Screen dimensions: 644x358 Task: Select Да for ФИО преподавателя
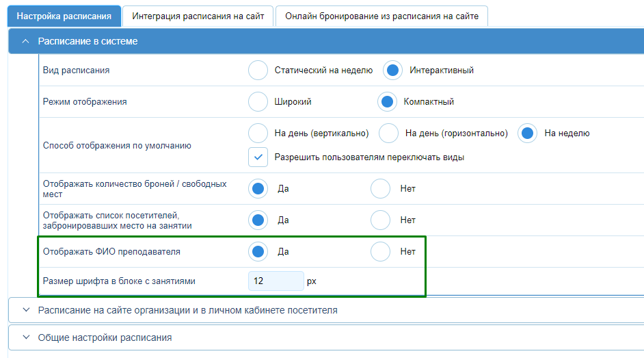click(x=258, y=251)
